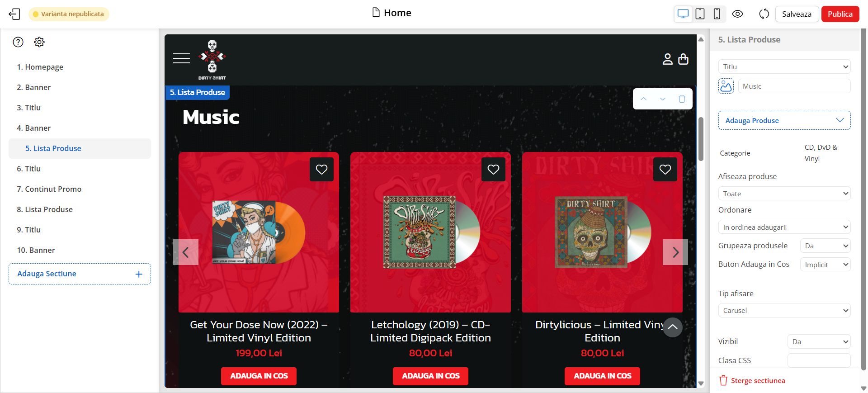Toggle the preview eye icon
The height and width of the screenshot is (393, 868).
click(737, 14)
